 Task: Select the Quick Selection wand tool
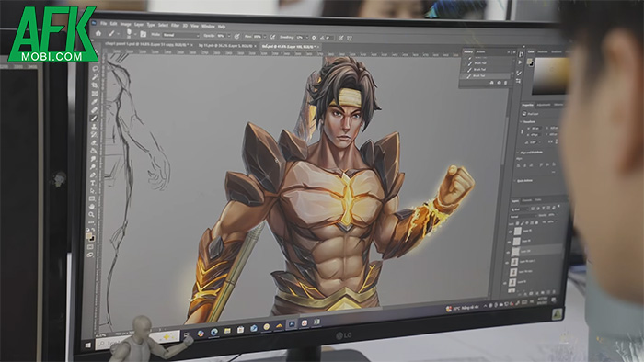95,77
